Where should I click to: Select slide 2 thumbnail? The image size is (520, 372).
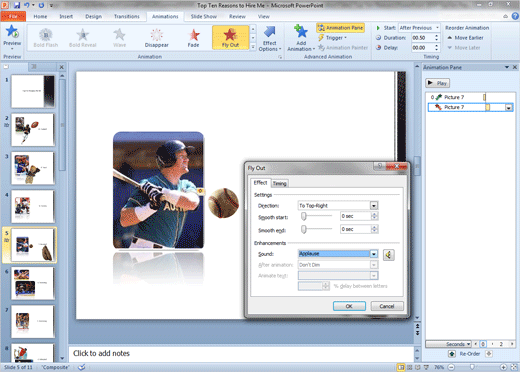33,130
